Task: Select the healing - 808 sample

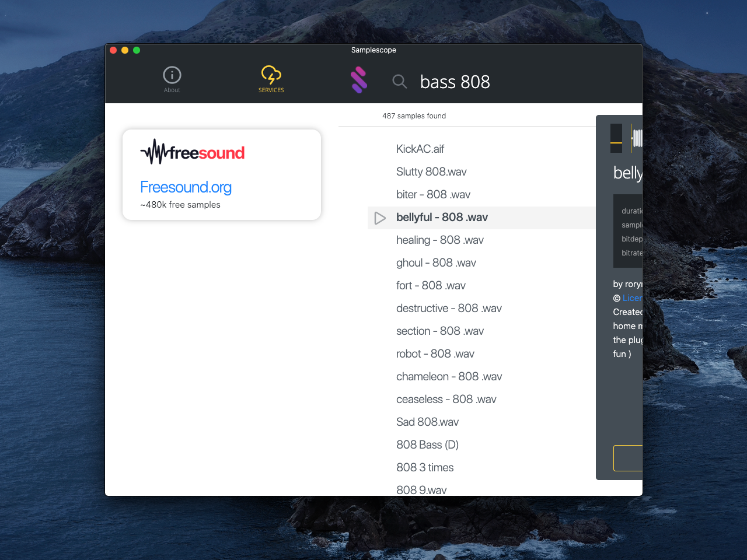Action: (440, 240)
